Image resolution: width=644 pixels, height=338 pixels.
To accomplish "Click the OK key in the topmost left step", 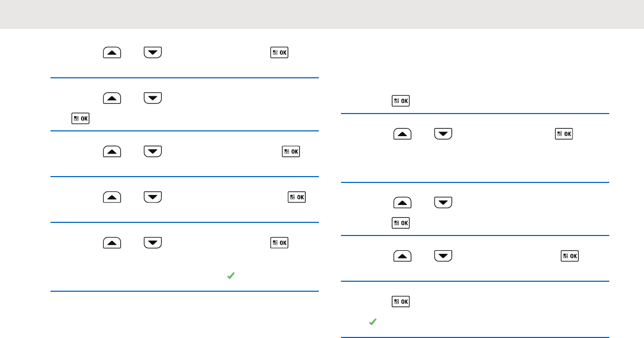I will click(279, 53).
